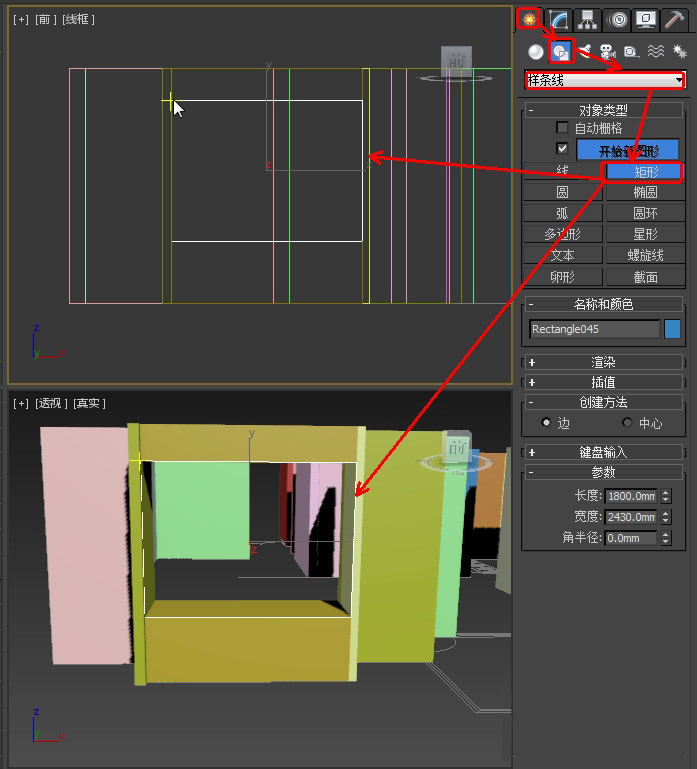This screenshot has width=697, height=769.
Task: Open the perspective viewport [透视] view menu
Action: point(51,404)
